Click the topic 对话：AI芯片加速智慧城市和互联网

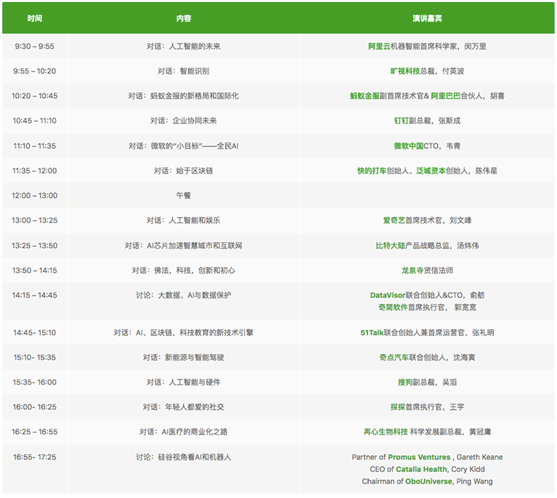(x=183, y=245)
